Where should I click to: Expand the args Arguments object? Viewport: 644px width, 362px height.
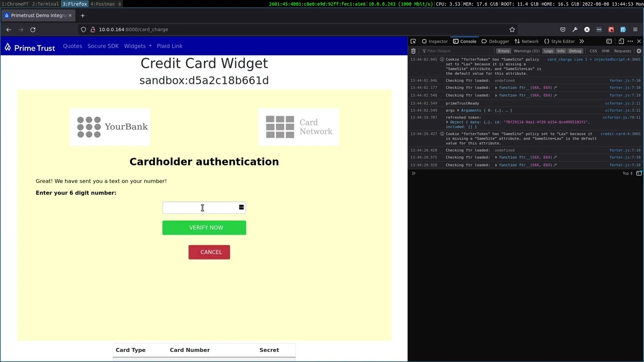pos(458,111)
